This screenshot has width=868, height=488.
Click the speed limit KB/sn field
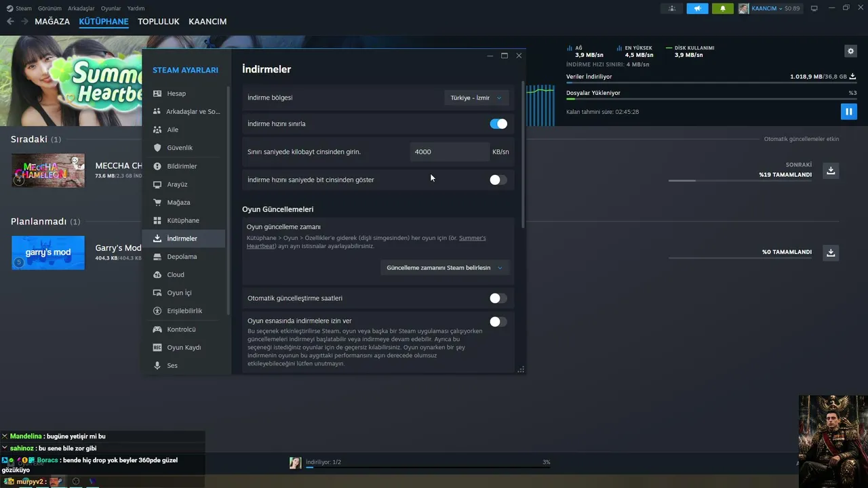click(450, 152)
